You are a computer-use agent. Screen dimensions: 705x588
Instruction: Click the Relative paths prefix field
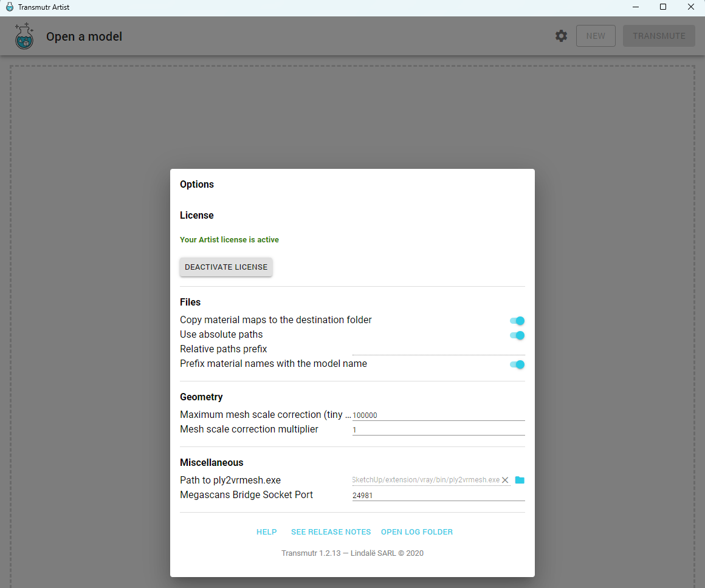point(438,349)
